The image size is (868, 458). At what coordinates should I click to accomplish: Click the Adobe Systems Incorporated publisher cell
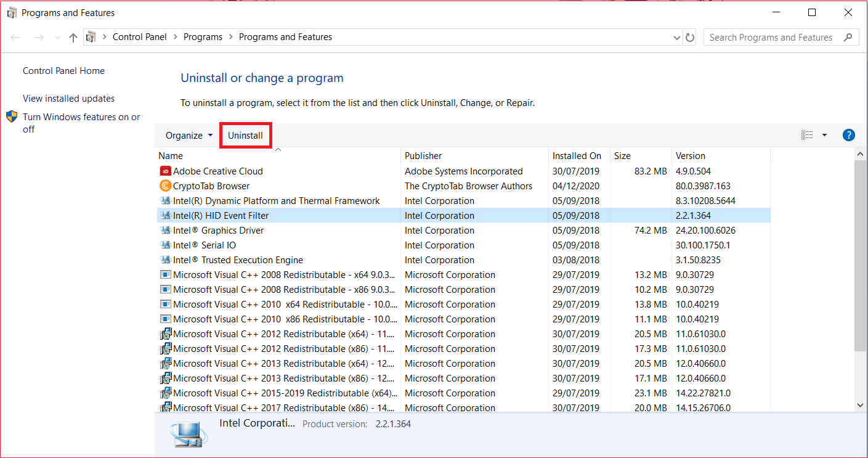click(463, 171)
